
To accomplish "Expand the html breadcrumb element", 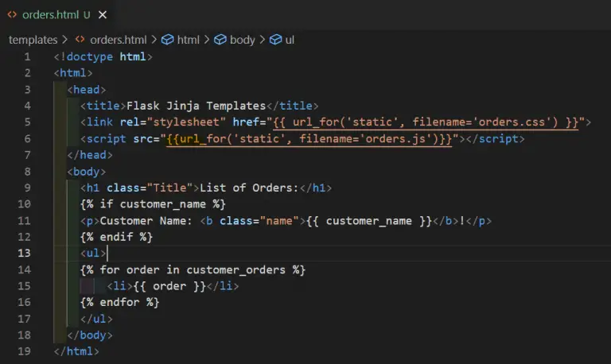I will click(188, 40).
